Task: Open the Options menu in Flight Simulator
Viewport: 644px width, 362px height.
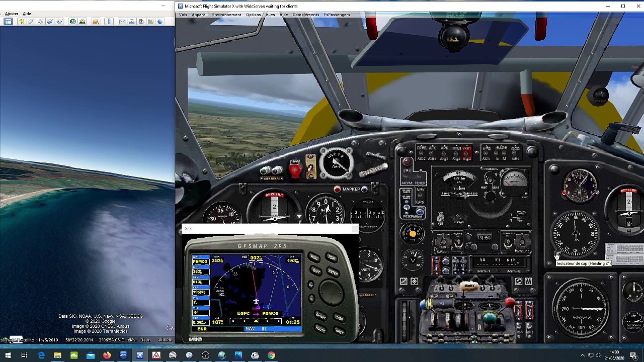Action: point(254,15)
